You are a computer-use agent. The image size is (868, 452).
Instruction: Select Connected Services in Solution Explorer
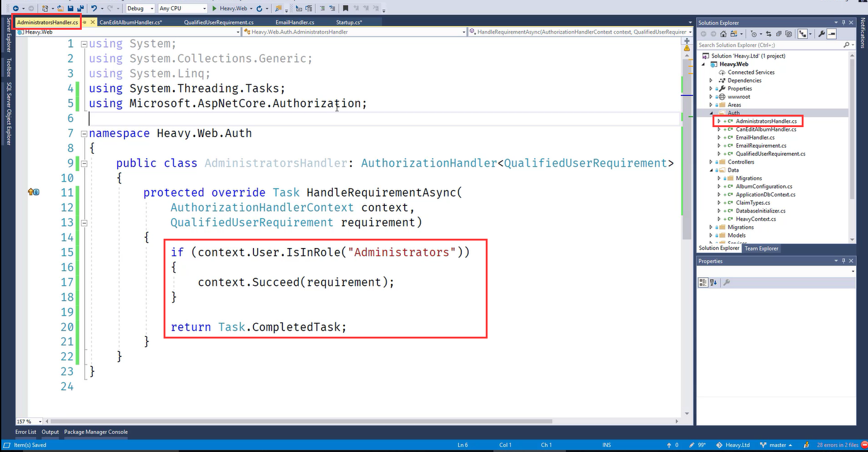tap(751, 72)
